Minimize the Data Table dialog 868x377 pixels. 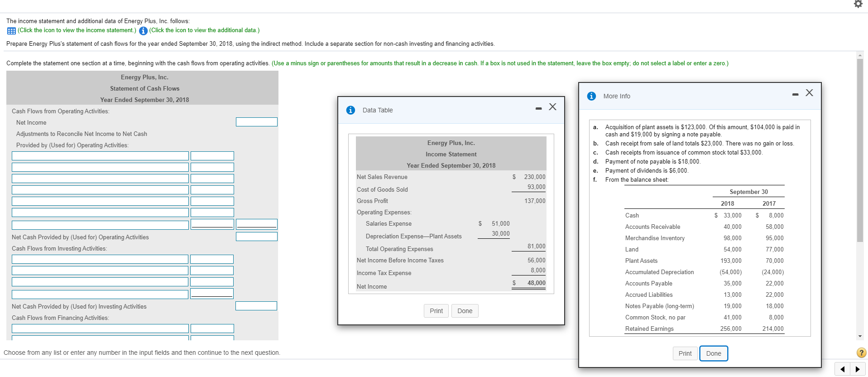click(x=538, y=108)
